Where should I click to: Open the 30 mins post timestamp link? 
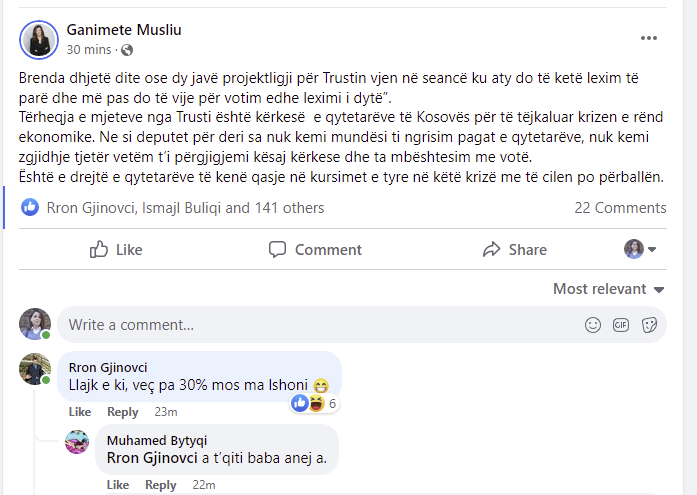(x=89, y=50)
